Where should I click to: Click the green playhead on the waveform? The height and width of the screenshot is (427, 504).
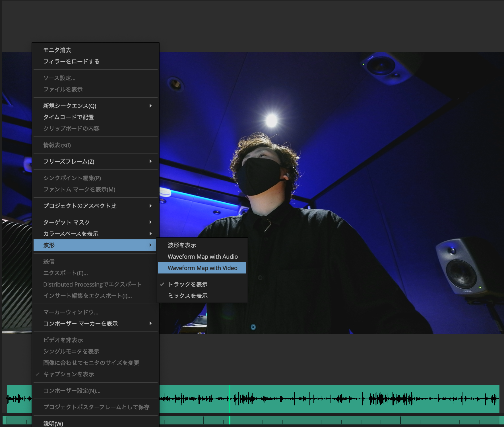click(x=230, y=399)
